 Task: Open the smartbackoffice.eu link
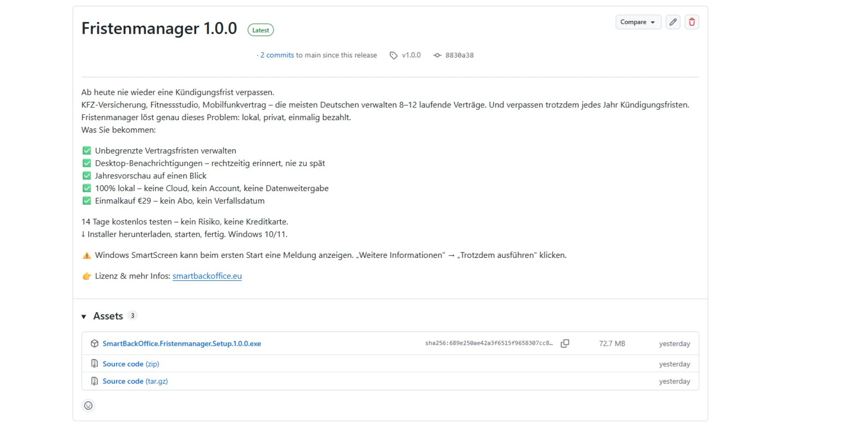(207, 276)
